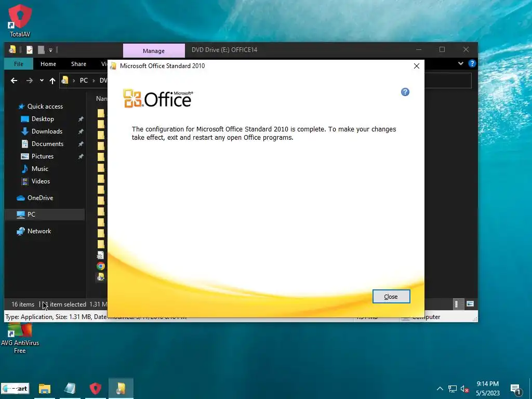Open notification center icon
The height and width of the screenshot is (399, 532).
pos(515,389)
